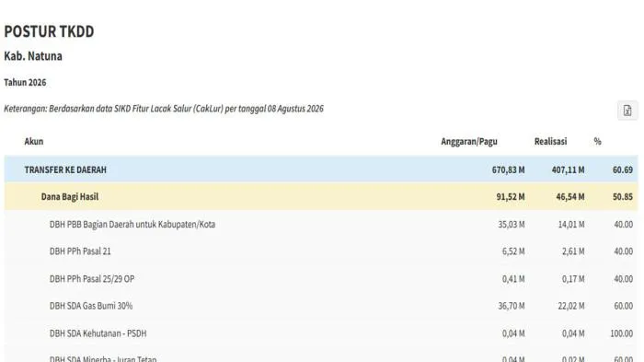Select DBH PBB Bagian Daerah untuk Kabupaten/Kota row
Screen dimensions: 644x362
pos(321,224)
